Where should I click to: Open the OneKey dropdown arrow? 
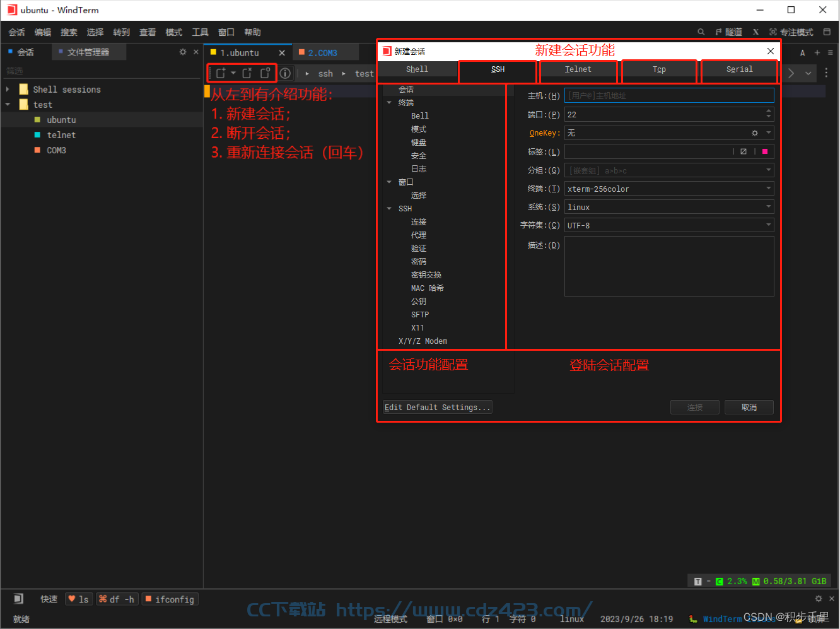(769, 132)
